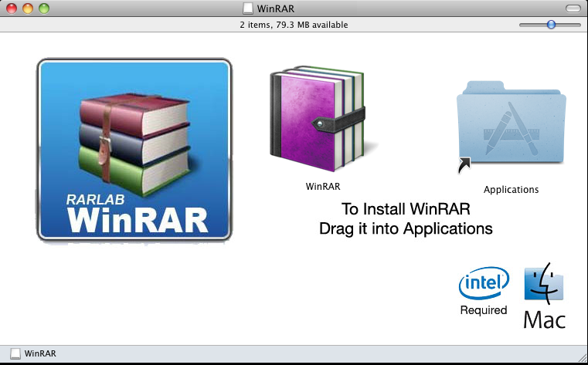Click WinRAR in the bottom path bar
This screenshot has height=365, width=588.
(40, 353)
